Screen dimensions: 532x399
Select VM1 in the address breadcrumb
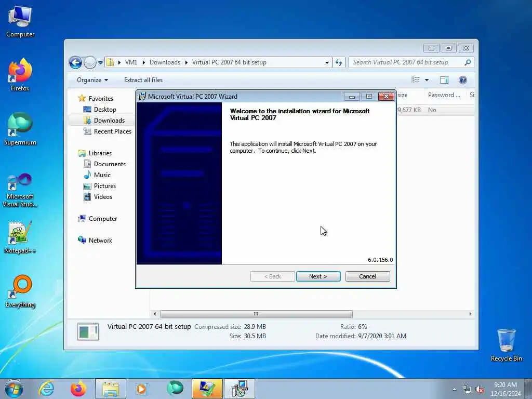coord(131,62)
